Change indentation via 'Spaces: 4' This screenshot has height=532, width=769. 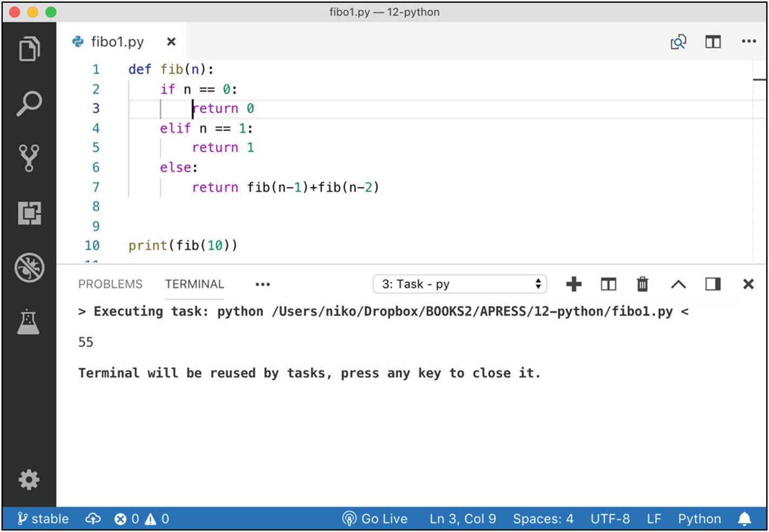(543, 519)
